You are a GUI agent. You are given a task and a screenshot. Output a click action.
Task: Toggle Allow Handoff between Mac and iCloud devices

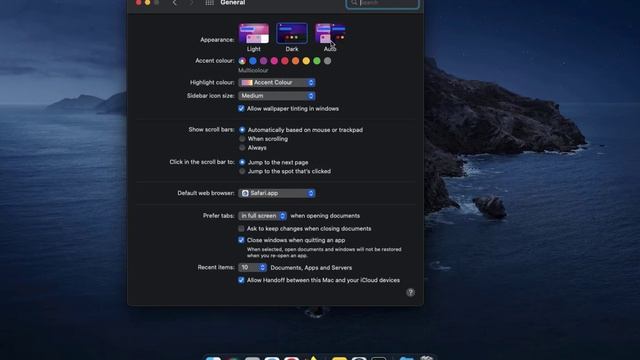pyautogui.click(x=241, y=280)
